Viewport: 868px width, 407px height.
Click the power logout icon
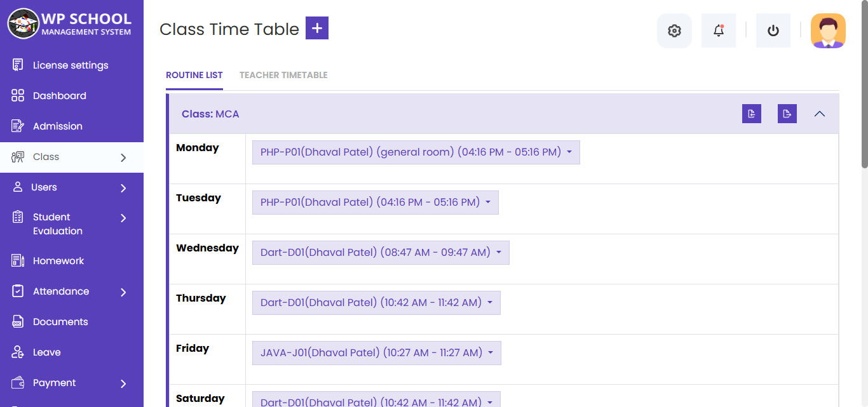773,30
